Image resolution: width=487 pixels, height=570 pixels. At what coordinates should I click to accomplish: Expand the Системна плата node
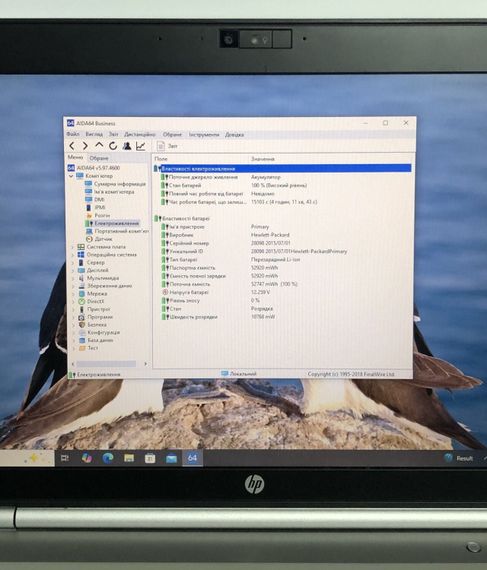72,247
